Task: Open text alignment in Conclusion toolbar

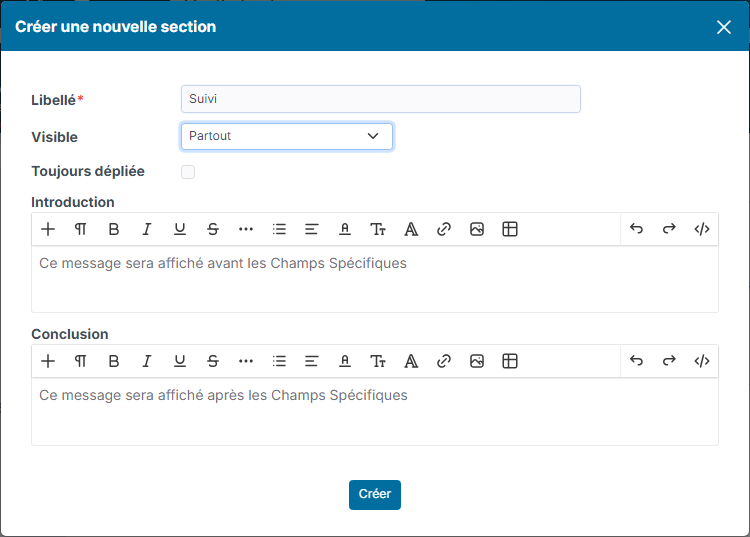Action: tap(312, 361)
